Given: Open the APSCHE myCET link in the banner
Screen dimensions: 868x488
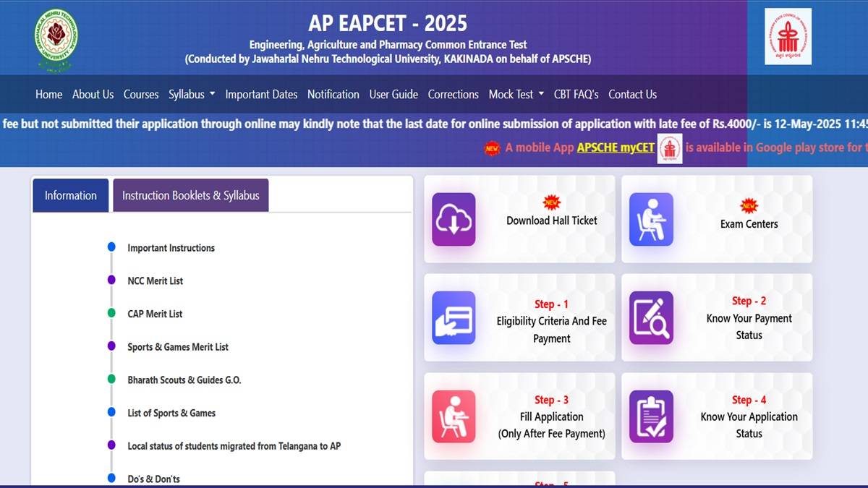Looking at the screenshot, I should tap(614, 147).
